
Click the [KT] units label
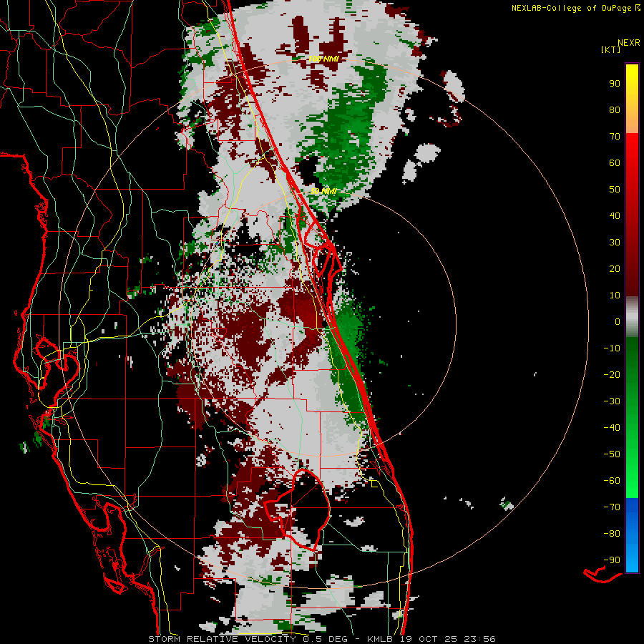610,49
